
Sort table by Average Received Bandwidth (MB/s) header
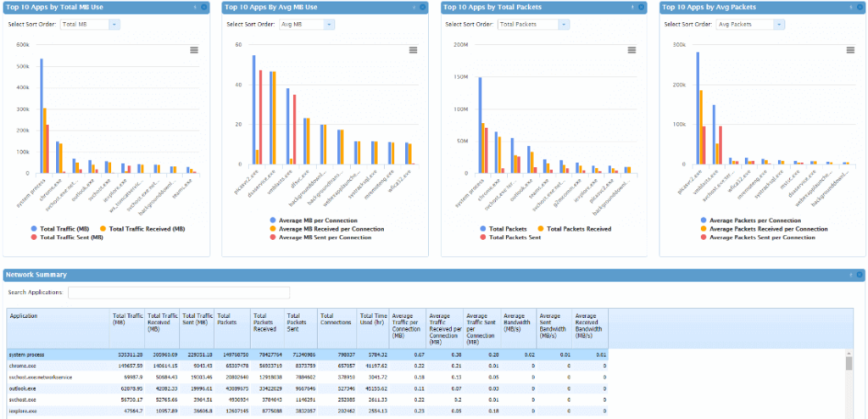coord(590,328)
